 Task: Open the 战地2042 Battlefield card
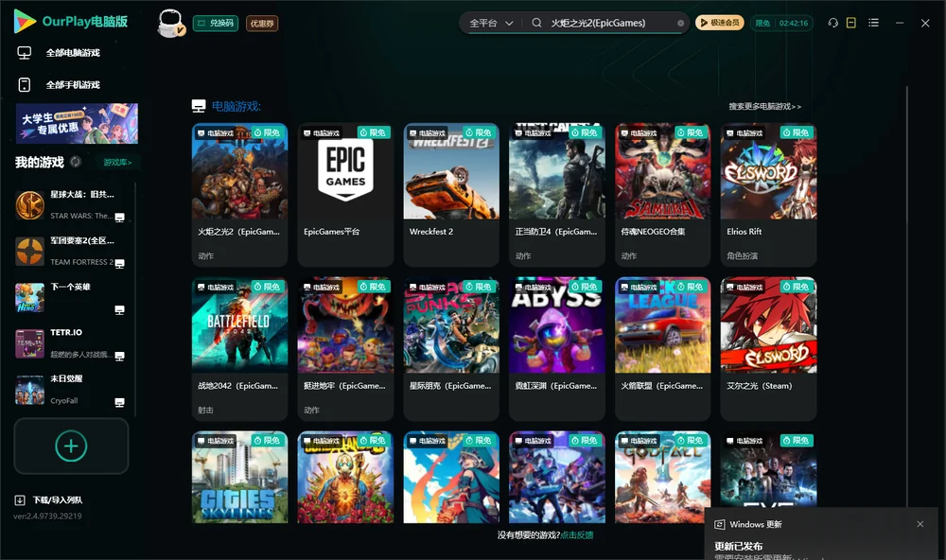click(239, 349)
